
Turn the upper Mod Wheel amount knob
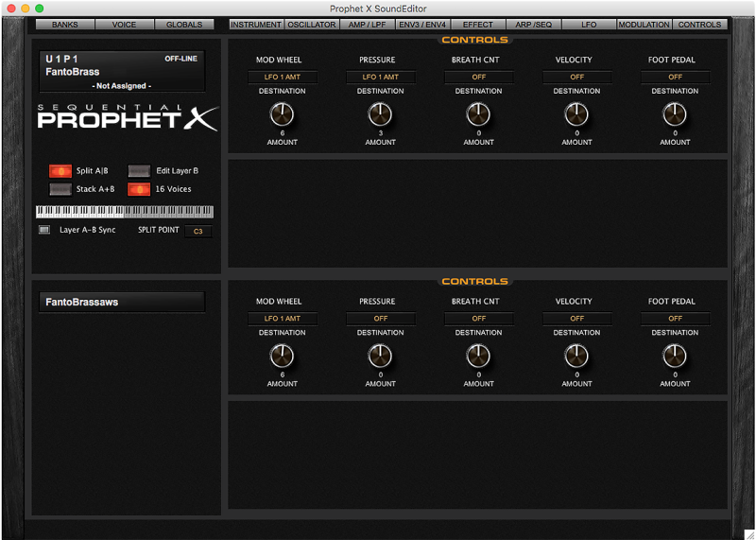click(282, 114)
